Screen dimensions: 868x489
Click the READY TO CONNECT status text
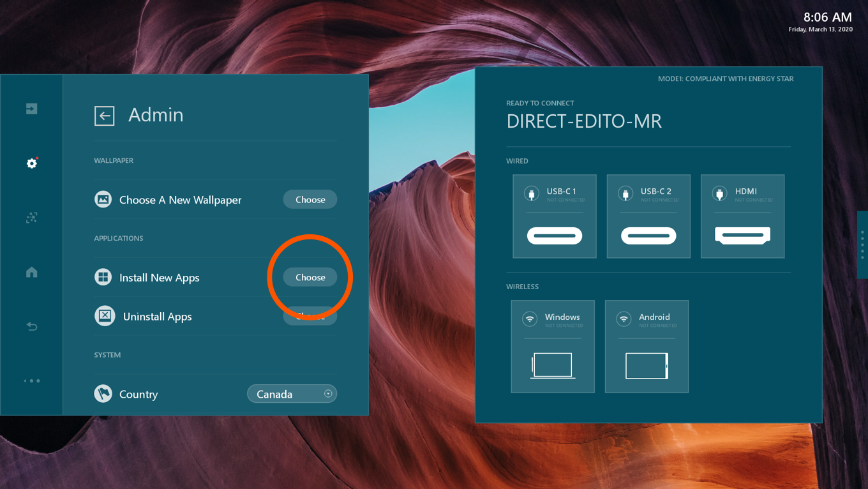(540, 103)
